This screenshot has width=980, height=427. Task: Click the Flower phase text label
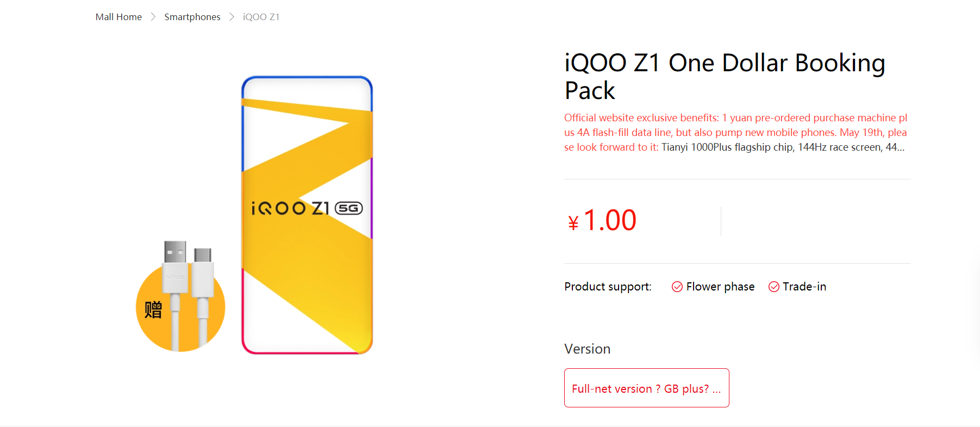(x=720, y=287)
